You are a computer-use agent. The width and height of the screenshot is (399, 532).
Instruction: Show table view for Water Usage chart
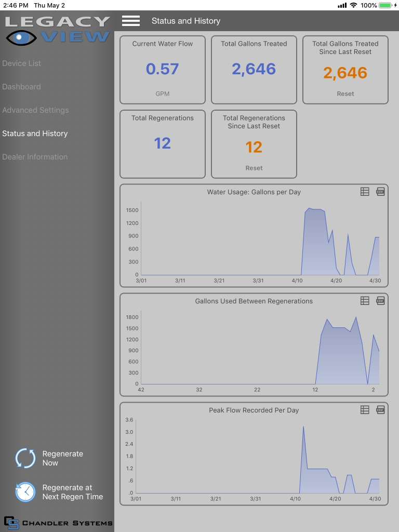click(x=365, y=192)
